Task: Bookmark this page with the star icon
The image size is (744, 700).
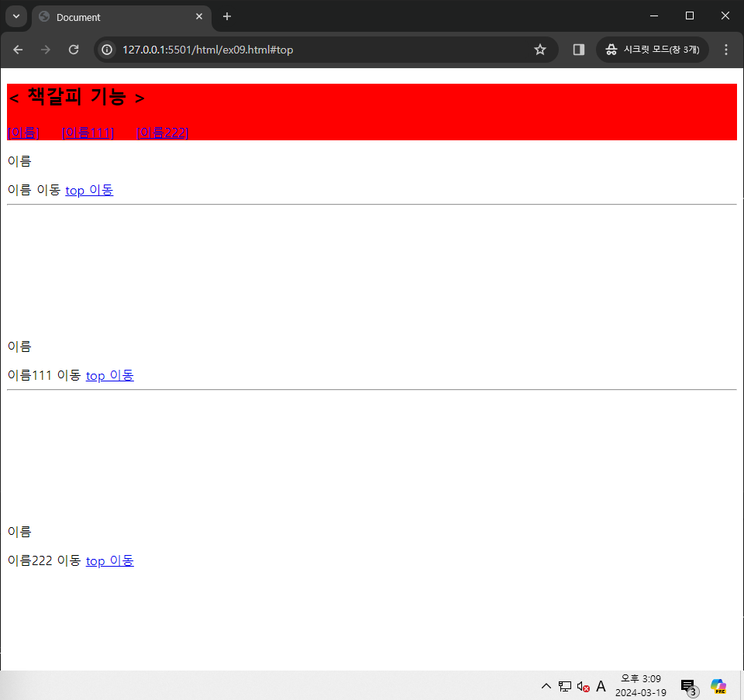Action: click(x=540, y=50)
